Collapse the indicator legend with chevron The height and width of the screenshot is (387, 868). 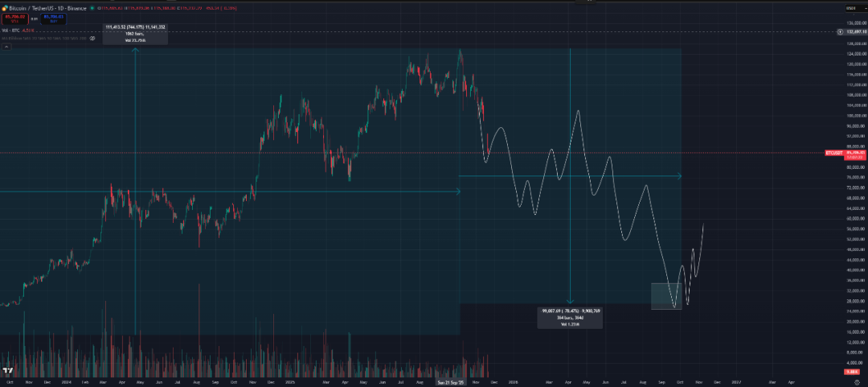coord(6,47)
